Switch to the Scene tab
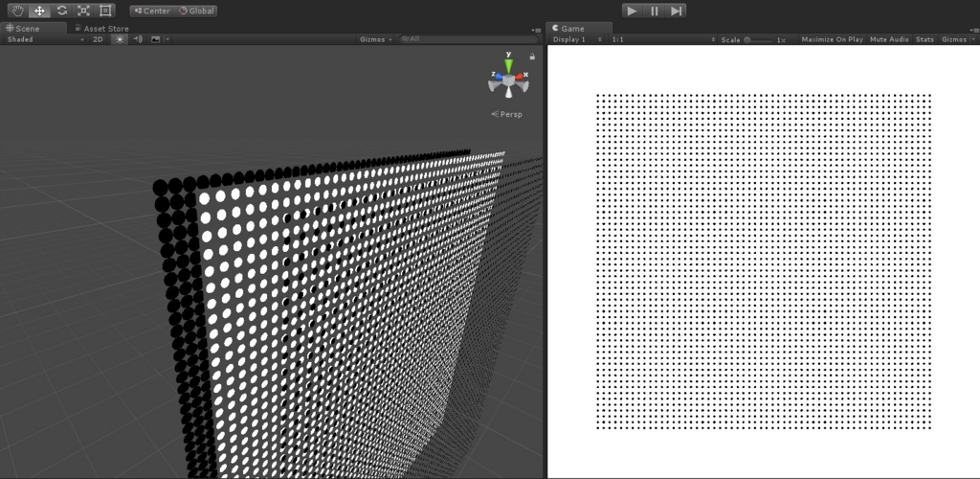The image size is (980, 479). pos(33,28)
